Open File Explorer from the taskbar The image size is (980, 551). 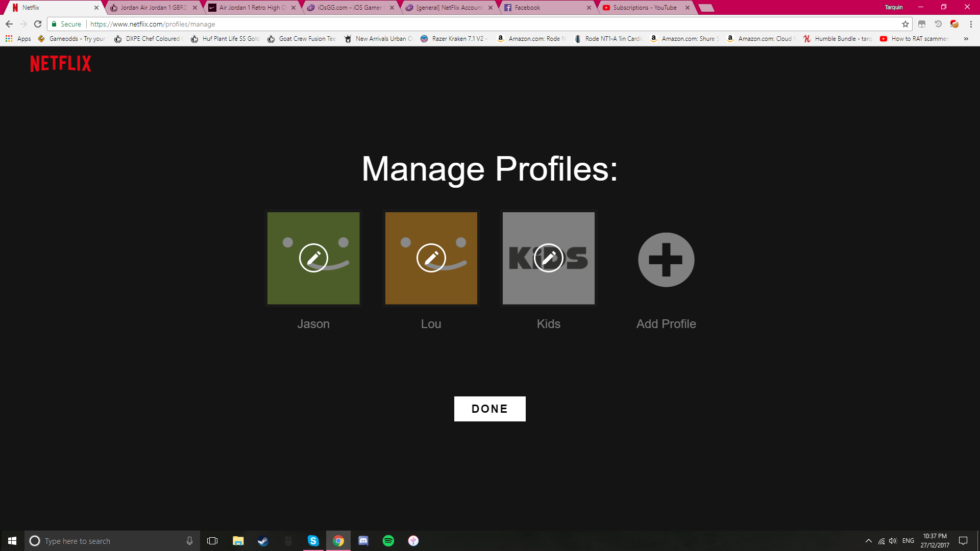(238, 541)
